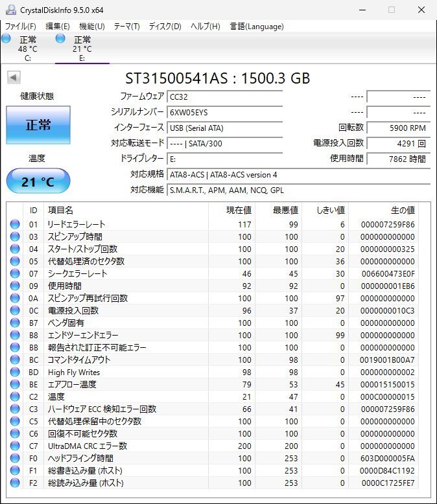The height and width of the screenshot is (504, 437).
Task: Click the interface field USB (Serial ATA)
Action: pos(224,128)
